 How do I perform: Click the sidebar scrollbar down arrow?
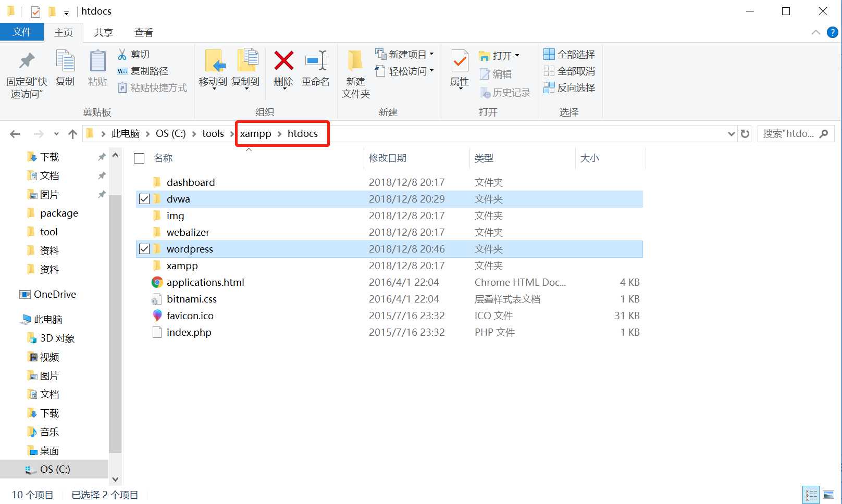coord(115,479)
